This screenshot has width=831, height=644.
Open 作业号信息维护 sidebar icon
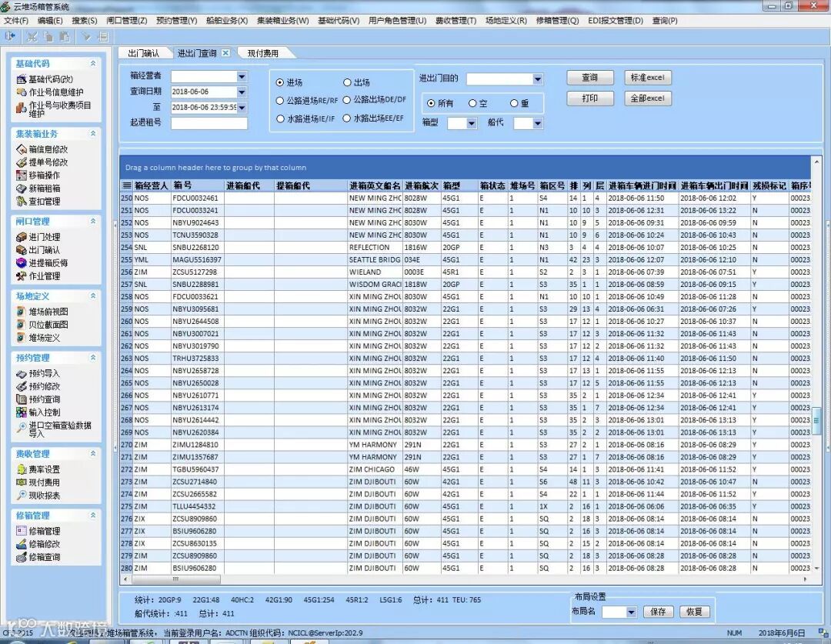pos(22,92)
